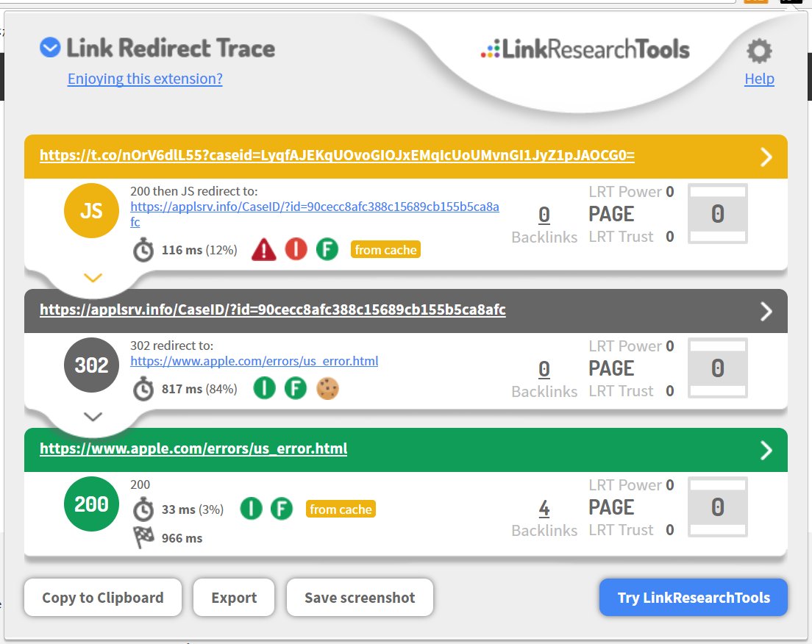This screenshot has height=644, width=812.
Task: Click the red warning triangle icon
Action: 264,249
